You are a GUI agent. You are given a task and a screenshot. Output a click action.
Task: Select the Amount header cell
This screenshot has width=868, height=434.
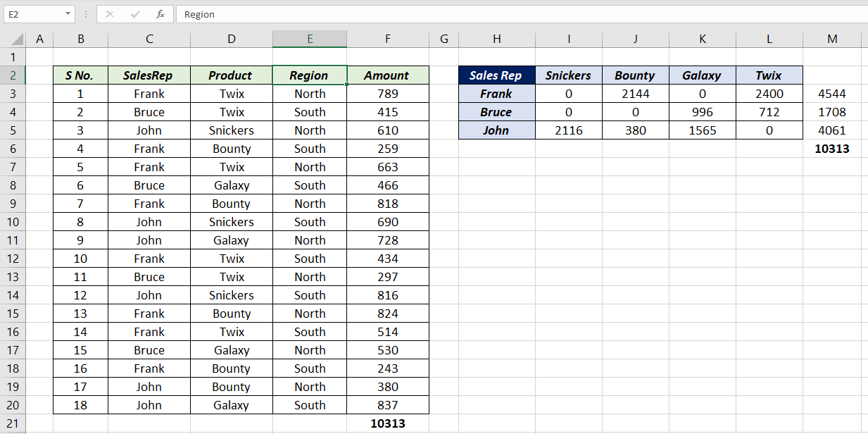click(387, 75)
